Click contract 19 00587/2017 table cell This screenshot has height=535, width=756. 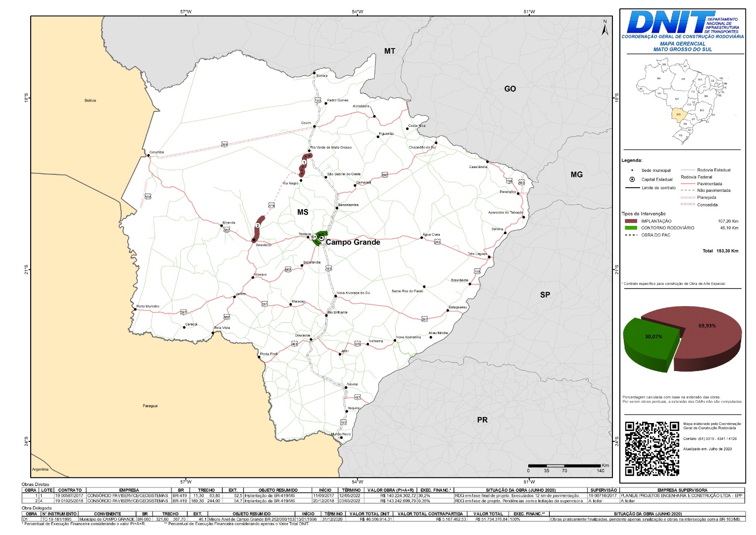point(70,495)
